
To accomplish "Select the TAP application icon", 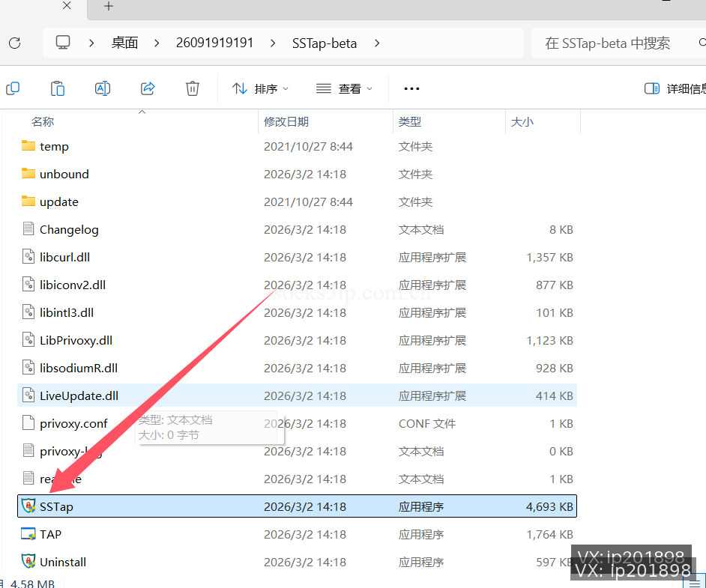I will [28, 534].
